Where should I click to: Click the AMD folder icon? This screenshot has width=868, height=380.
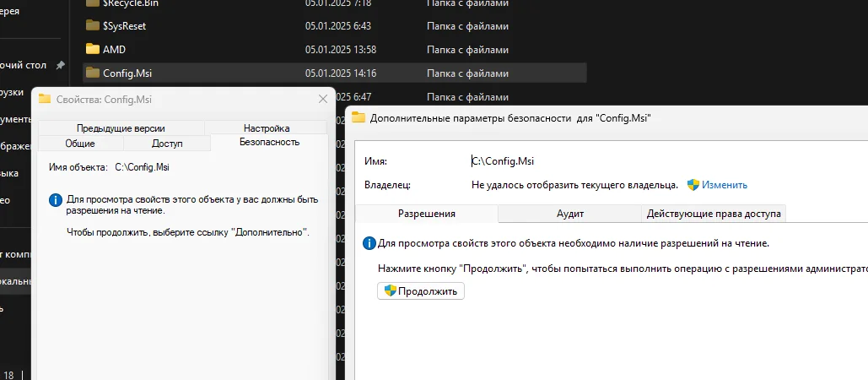pos(93,49)
